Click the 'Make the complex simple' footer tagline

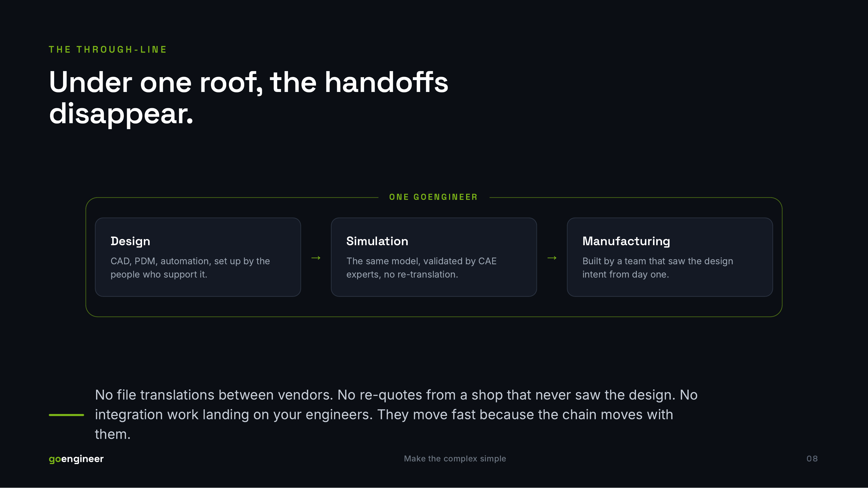pos(455,459)
